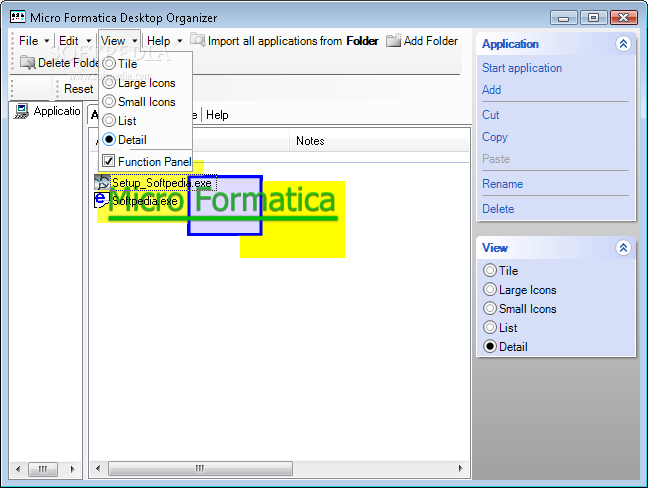
Task: Click the Desktop Organizer title bar icon
Action: pyautogui.click(x=18, y=17)
